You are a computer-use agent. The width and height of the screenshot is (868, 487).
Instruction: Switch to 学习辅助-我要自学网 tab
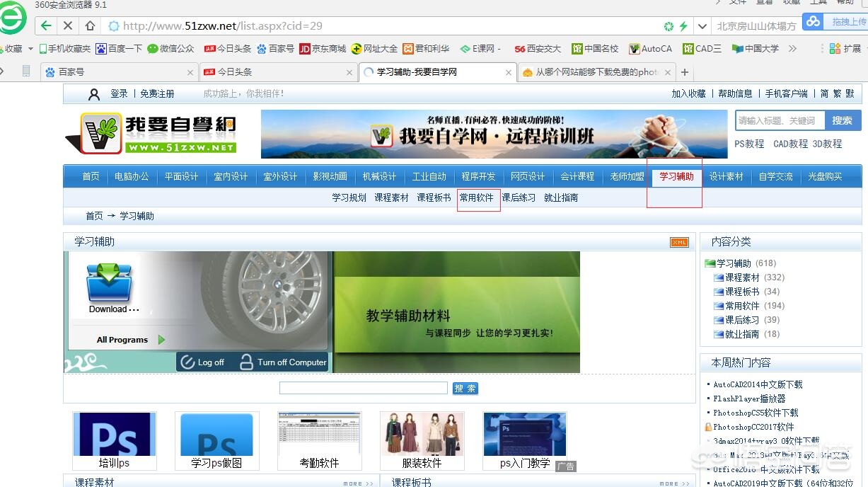click(437, 72)
